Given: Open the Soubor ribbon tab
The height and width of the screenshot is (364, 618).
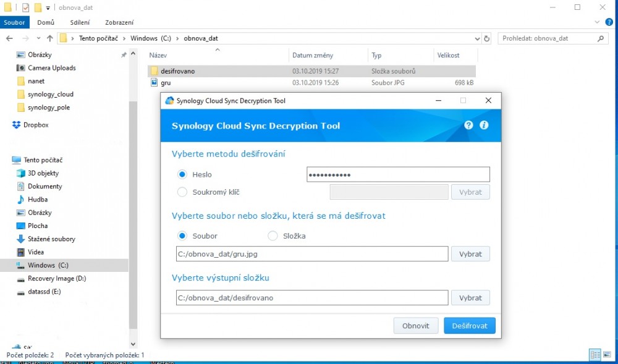Looking at the screenshot, I should [14, 22].
